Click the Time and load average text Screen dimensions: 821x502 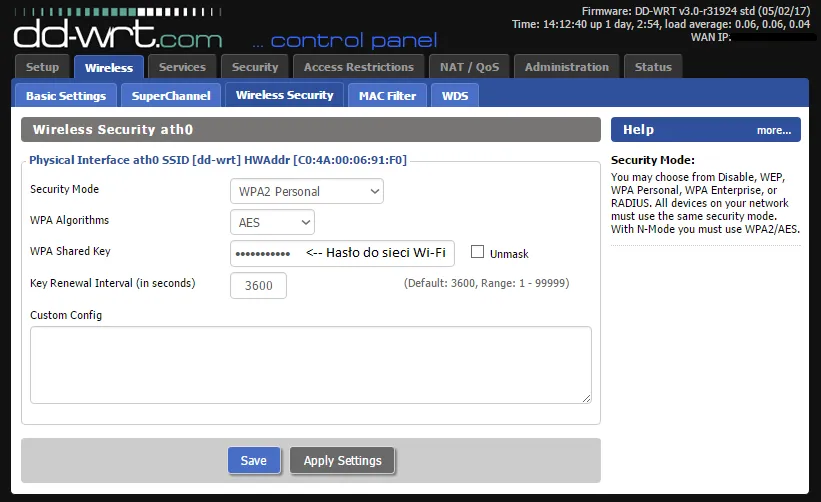(x=661, y=24)
